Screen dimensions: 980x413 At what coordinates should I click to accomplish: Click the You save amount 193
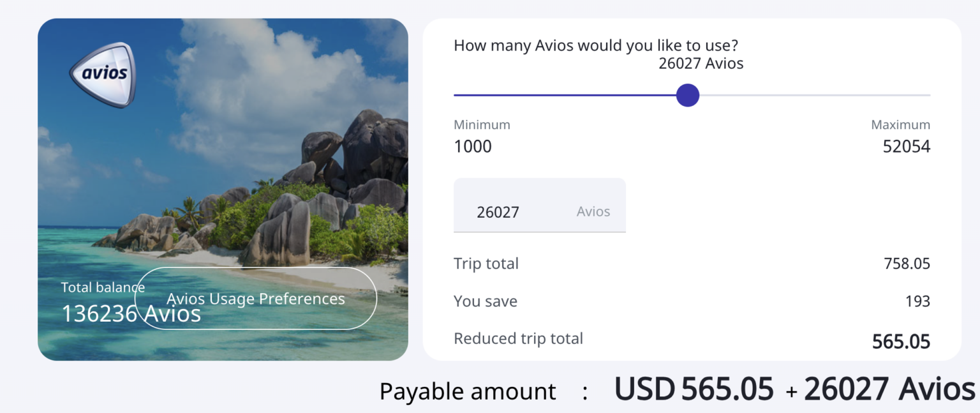tap(919, 301)
